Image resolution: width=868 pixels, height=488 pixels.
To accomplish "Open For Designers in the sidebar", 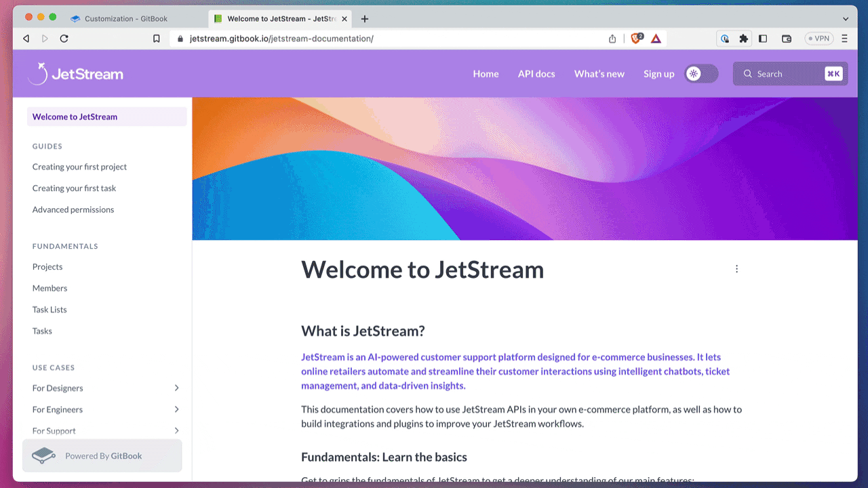I will [58, 388].
